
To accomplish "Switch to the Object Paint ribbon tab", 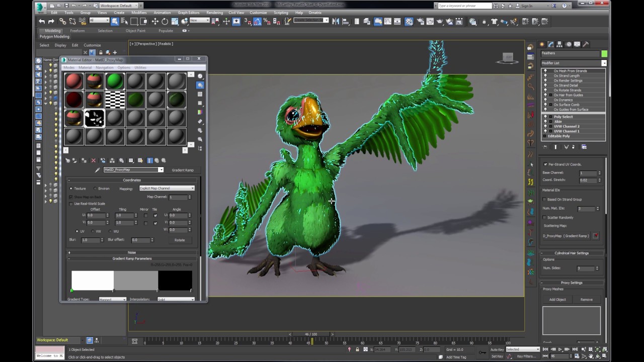I will point(135,31).
